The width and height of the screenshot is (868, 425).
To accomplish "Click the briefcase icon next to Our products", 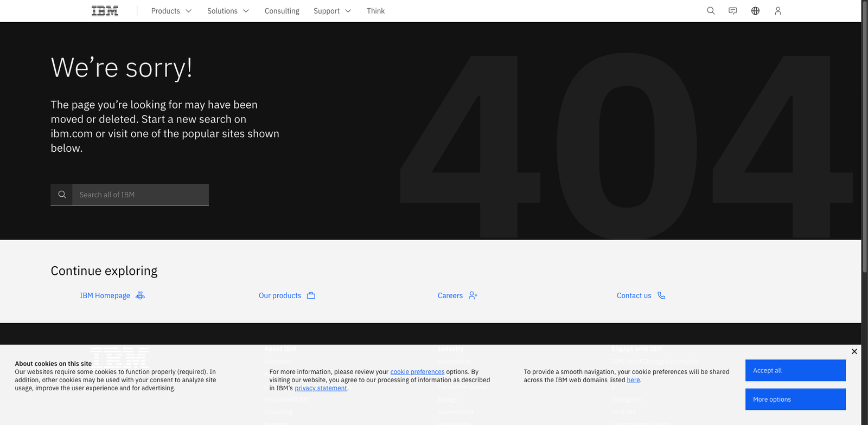I will [x=311, y=295].
